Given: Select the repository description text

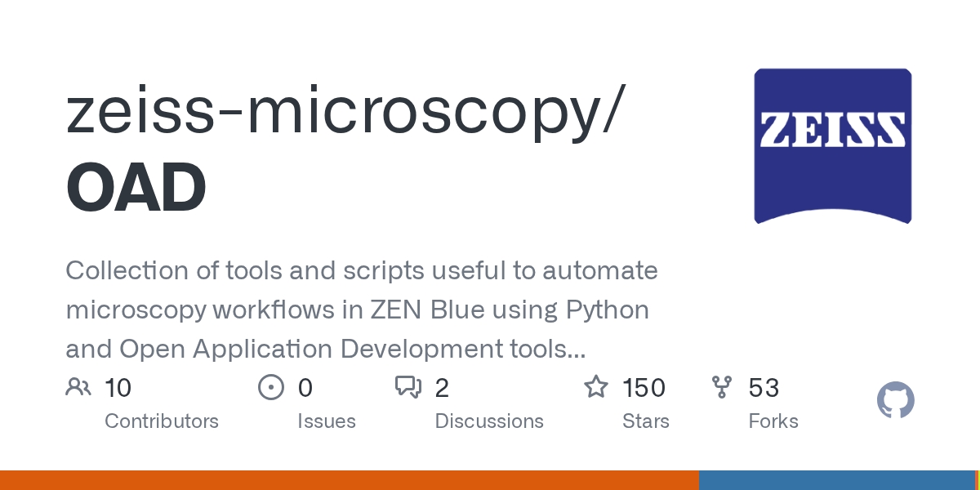Looking at the screenshot, I should (362, 310).
